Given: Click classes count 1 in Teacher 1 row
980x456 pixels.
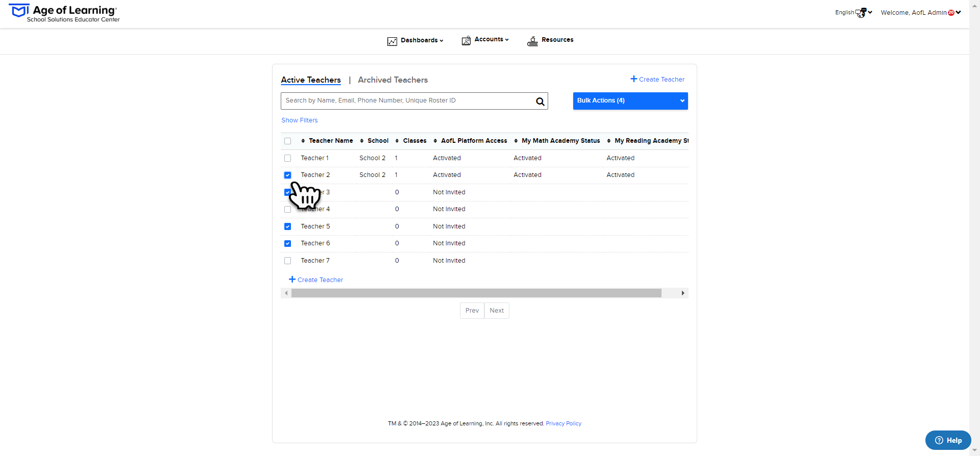Looking at the screenshot, I should (396, 158).
